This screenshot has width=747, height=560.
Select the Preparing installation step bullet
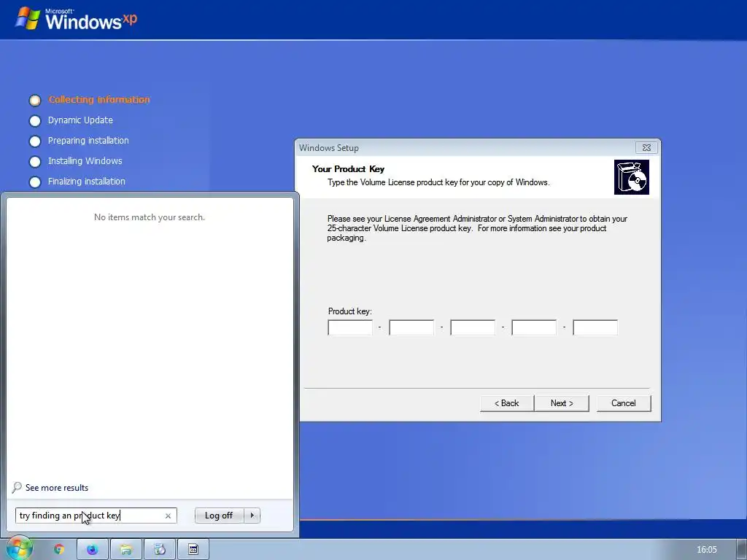[x=35, y=141]
